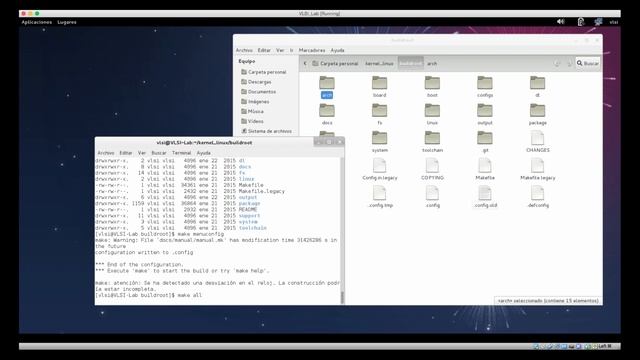Open the Marcadores menu
Viewport: 640px width, 360px height.
tap(312, 50)
